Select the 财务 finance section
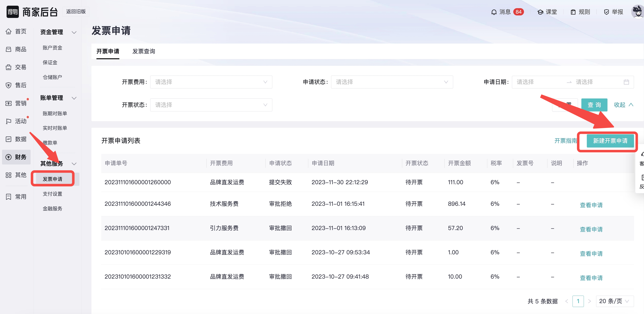 pyautogui.click(x=16, y=157)
